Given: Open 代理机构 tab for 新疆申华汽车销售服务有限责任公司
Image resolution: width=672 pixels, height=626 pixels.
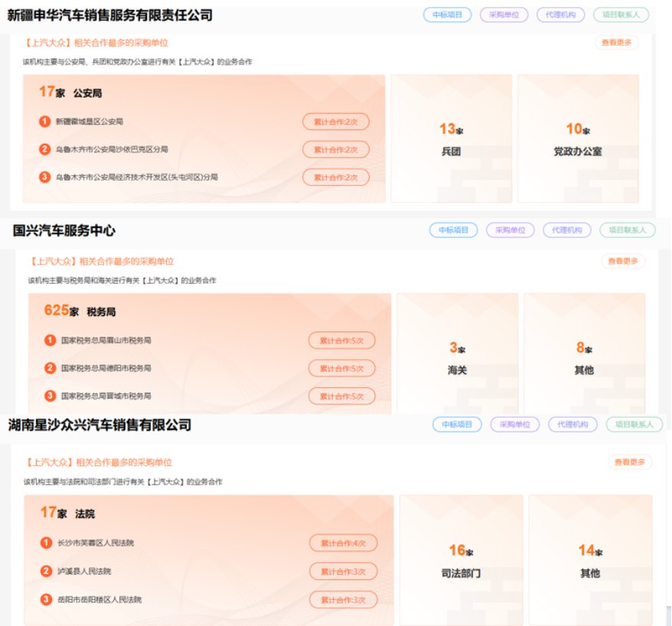Looking at the screenshot, I should [560, 15].
